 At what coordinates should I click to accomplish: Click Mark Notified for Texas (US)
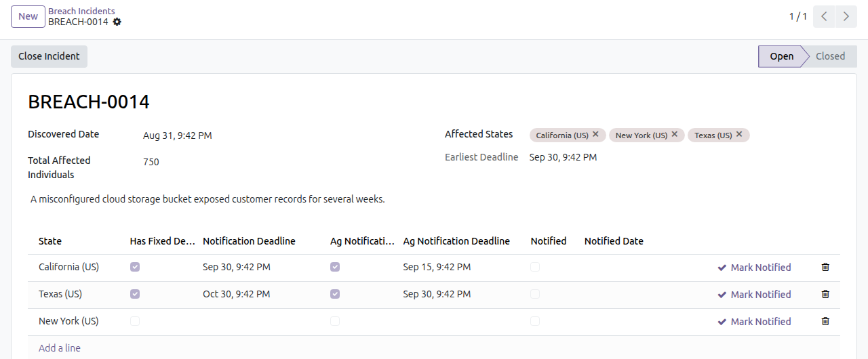754,295
